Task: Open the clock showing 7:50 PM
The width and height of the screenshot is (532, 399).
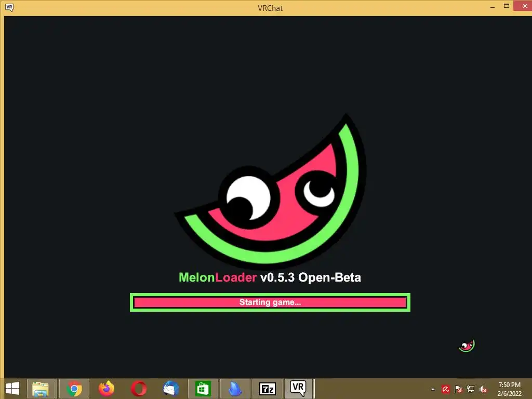Action: click(509, 389)
